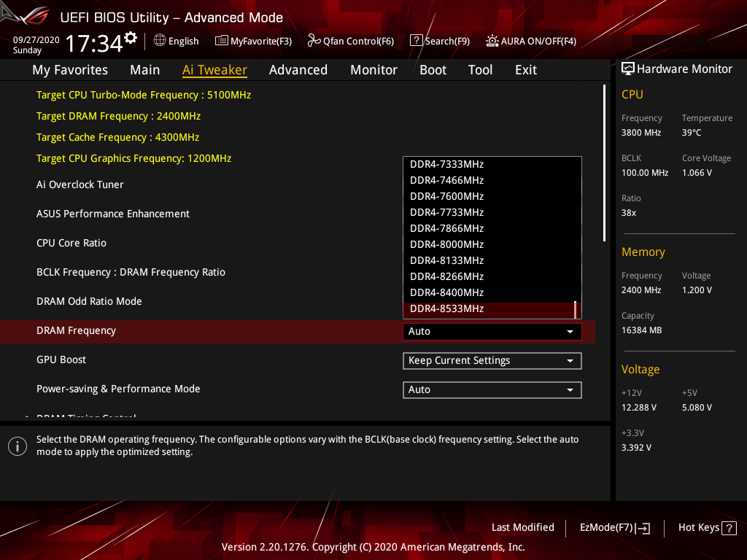Go to the Exit tab
The width and height of the screenshot is (747, 560).
526,70
